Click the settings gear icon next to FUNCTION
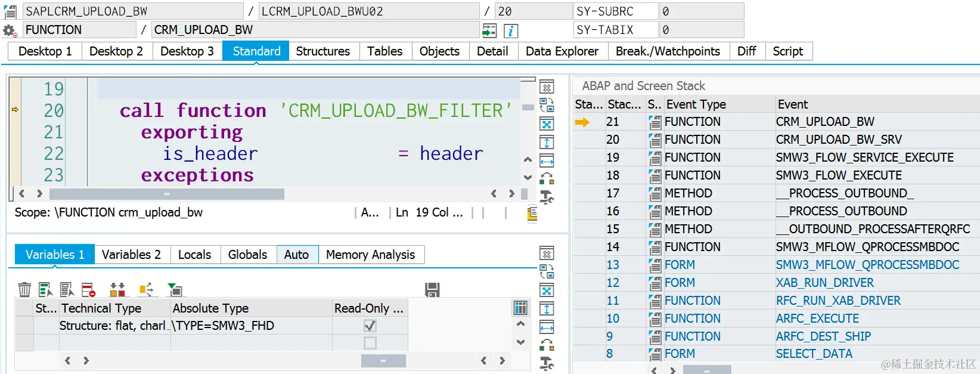 [x=10, y=30]
